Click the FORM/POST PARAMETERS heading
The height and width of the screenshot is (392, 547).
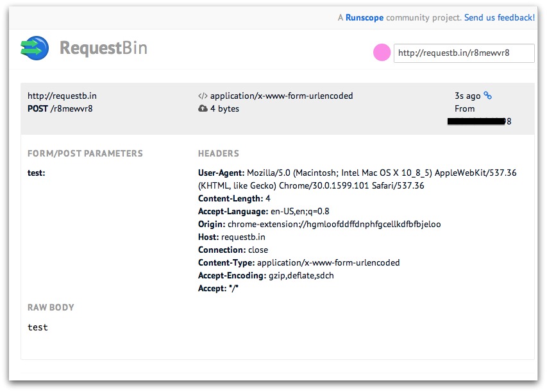[85, 153]
